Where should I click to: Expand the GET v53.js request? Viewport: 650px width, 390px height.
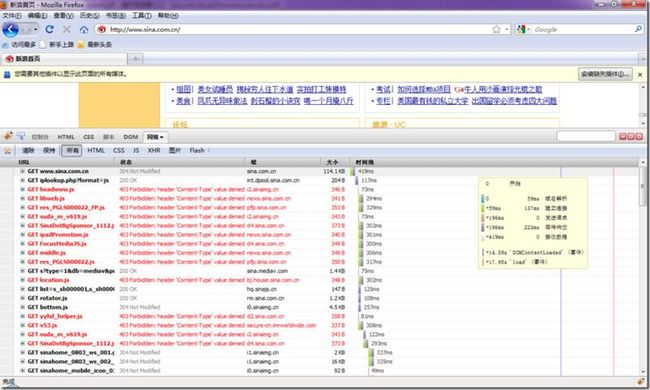pos(23,325)
